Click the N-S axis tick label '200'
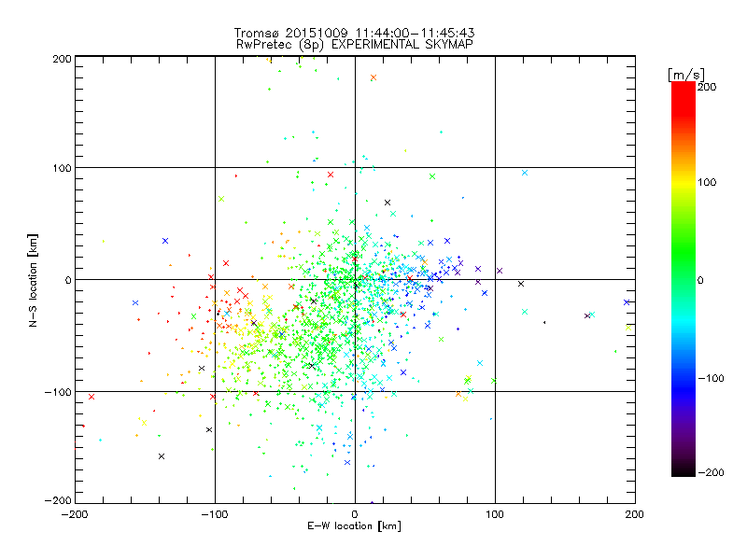Image resolution: width=747 pixels, height=560 pixels. tap(63, 59)
